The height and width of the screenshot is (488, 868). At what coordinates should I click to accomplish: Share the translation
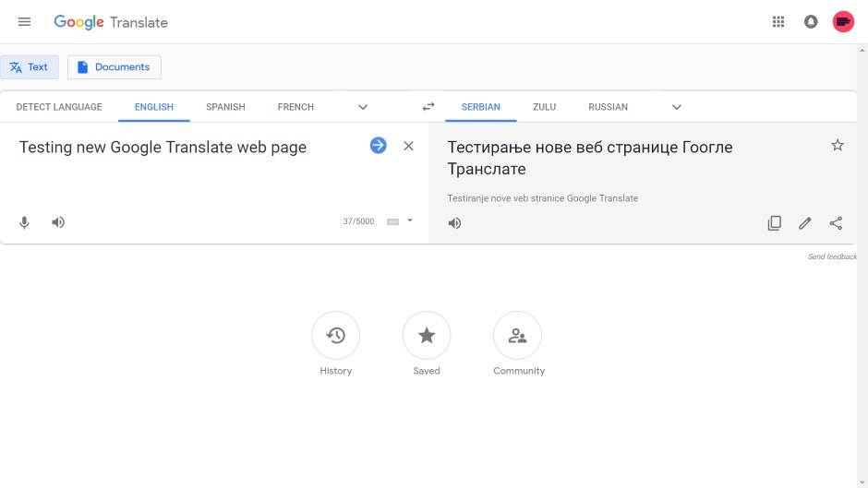point(836,223)
